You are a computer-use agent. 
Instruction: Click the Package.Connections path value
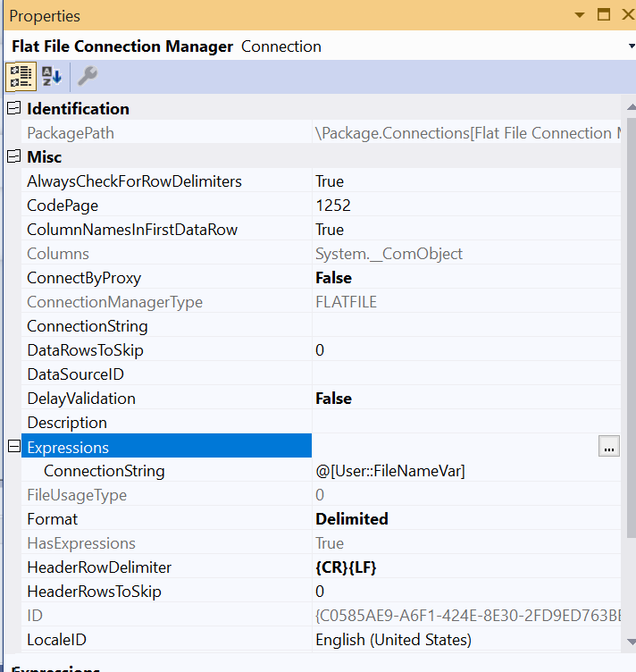click(468, 133)
